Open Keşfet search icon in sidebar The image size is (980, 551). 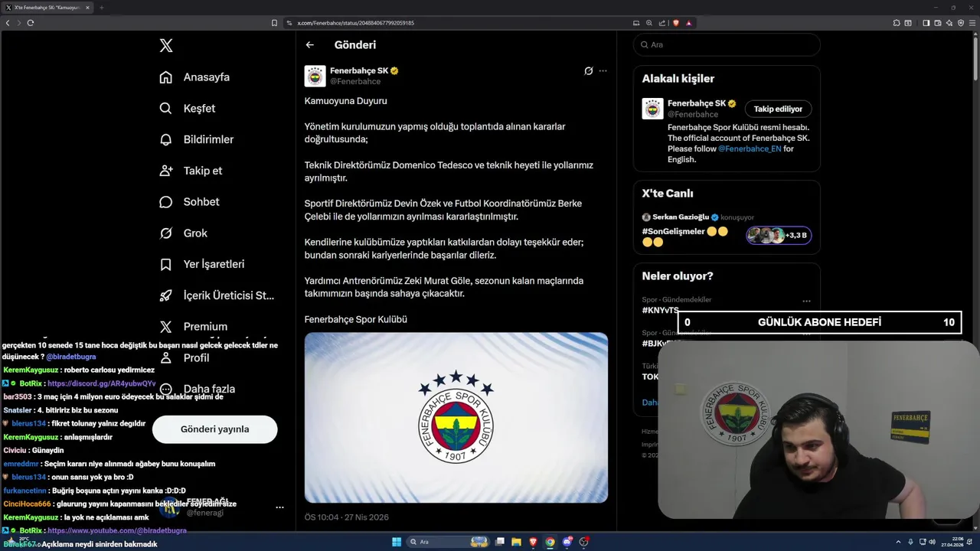[165, 109]
